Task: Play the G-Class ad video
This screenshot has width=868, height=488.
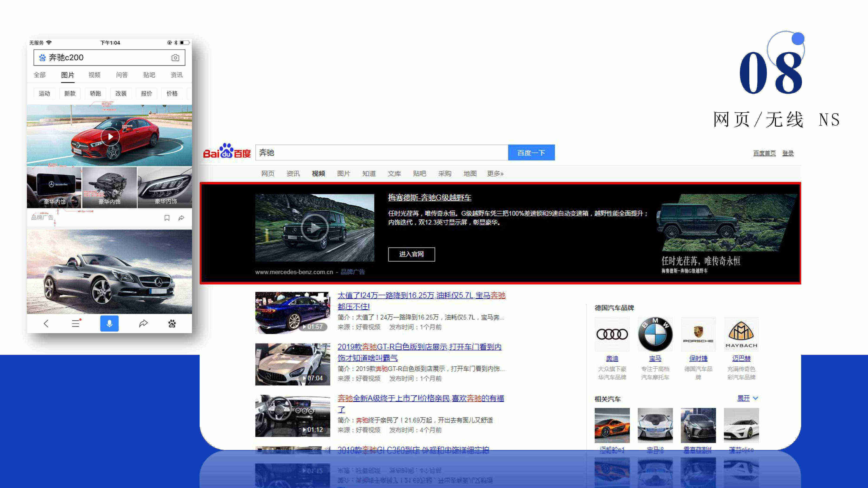Action: pyautogui.click(x=314, y=228)
